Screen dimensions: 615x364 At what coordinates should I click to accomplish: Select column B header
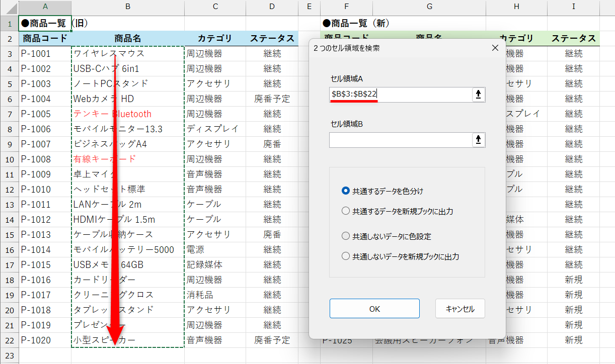pos(128,7)
